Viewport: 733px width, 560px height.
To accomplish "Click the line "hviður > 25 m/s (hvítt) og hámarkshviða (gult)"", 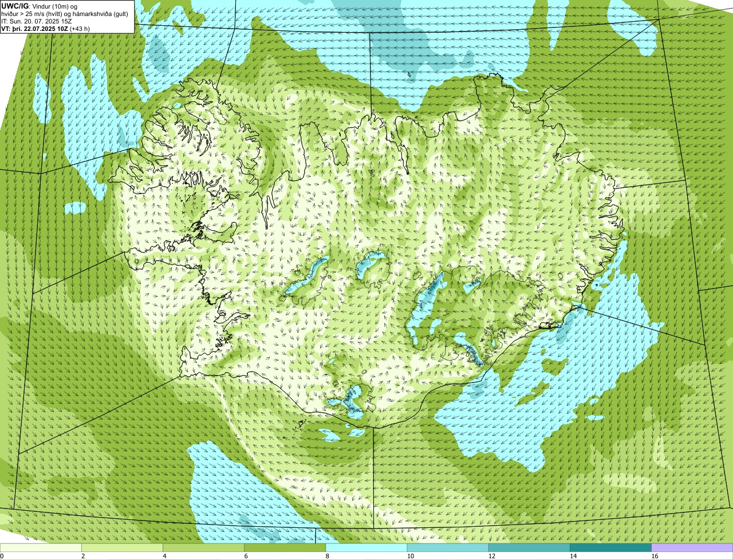I will 65,13.
